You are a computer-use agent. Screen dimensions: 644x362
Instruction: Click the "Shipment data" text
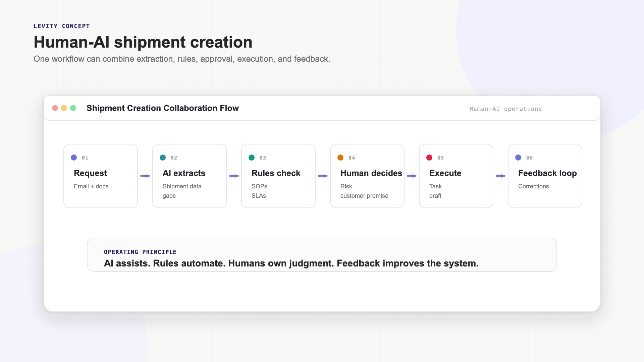tap(182, 186)
